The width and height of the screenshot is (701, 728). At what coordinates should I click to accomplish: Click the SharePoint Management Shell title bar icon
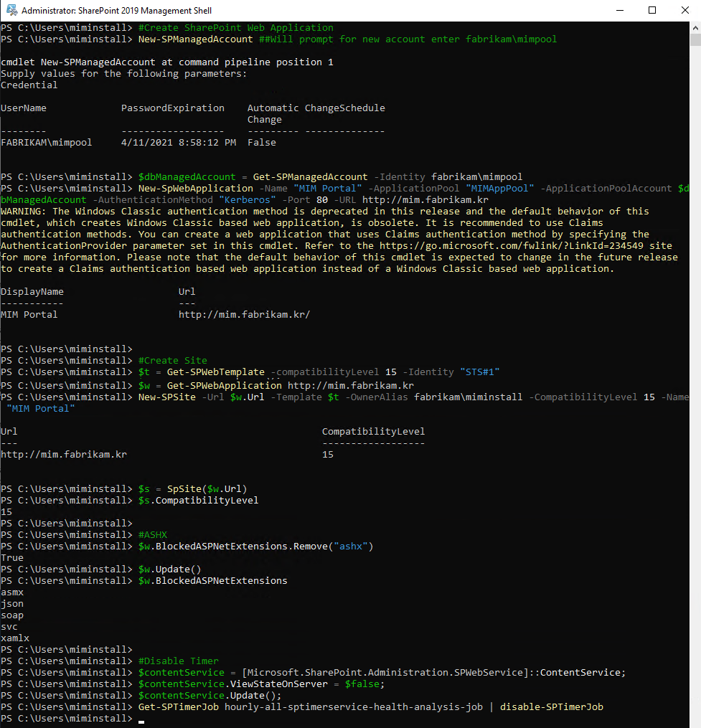(x=11, y=10)
